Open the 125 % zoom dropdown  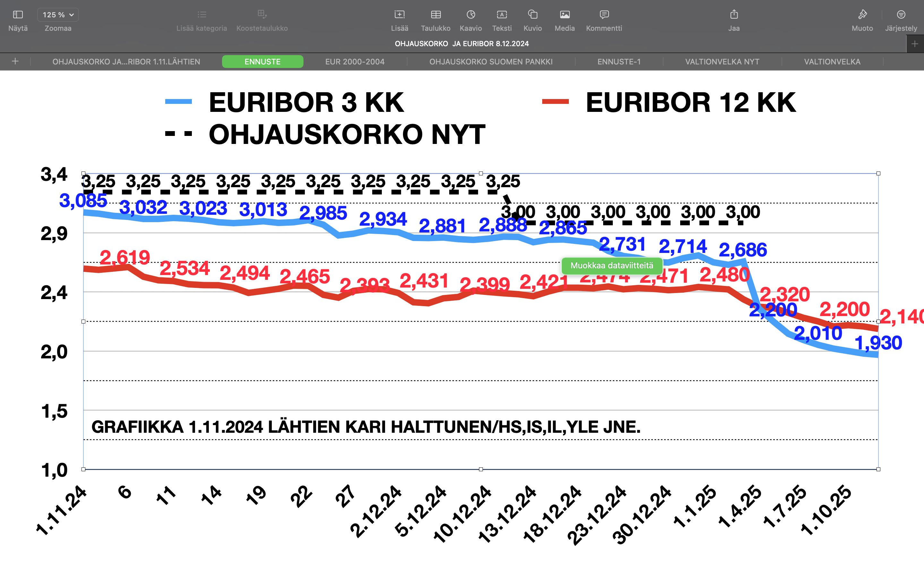point(58,15)
